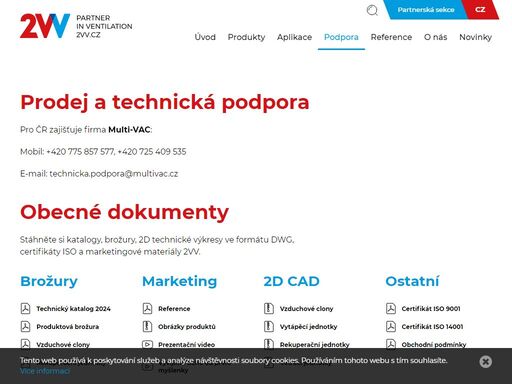This screenshot has height=384, width=512.
Task: Open Marketing Reference document link
Action: tap(174, 309)
